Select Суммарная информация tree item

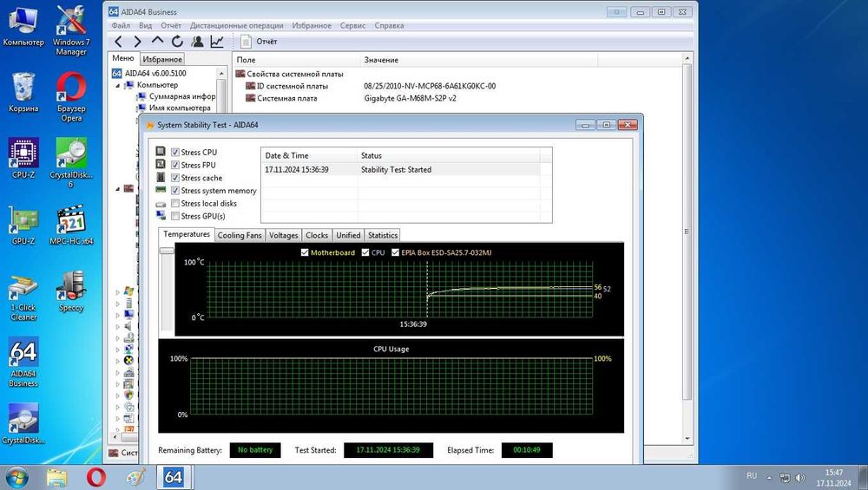(182, 96)
